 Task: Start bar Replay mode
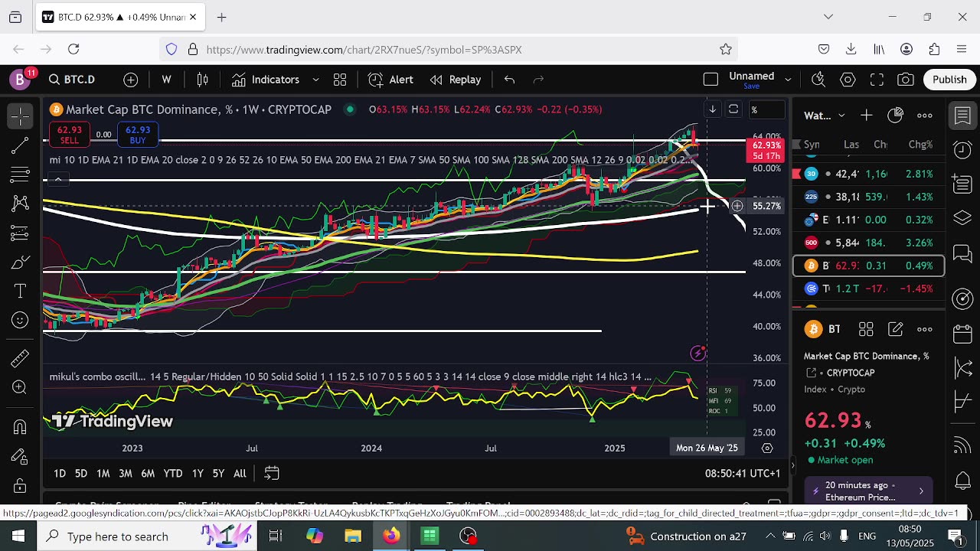pyautogui.click(x=456, y=80)
